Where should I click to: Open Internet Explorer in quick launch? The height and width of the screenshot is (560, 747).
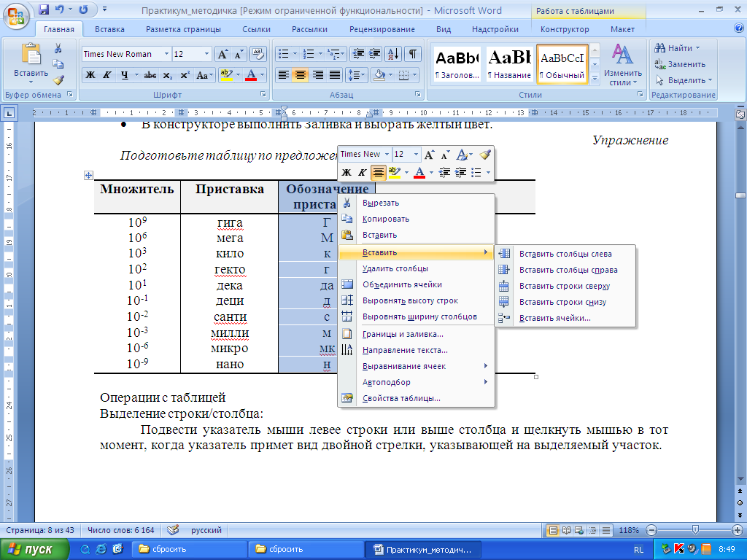coord(101,549)
